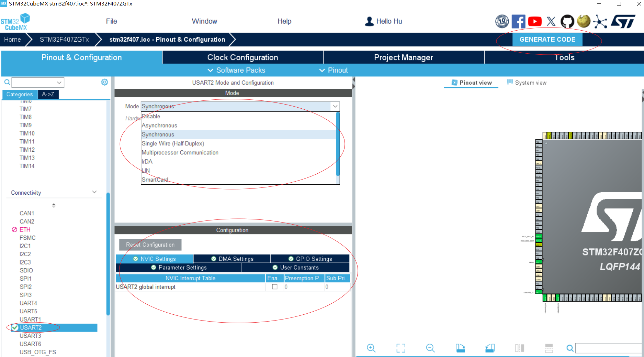Click the Pinout view chip icon

454,83
